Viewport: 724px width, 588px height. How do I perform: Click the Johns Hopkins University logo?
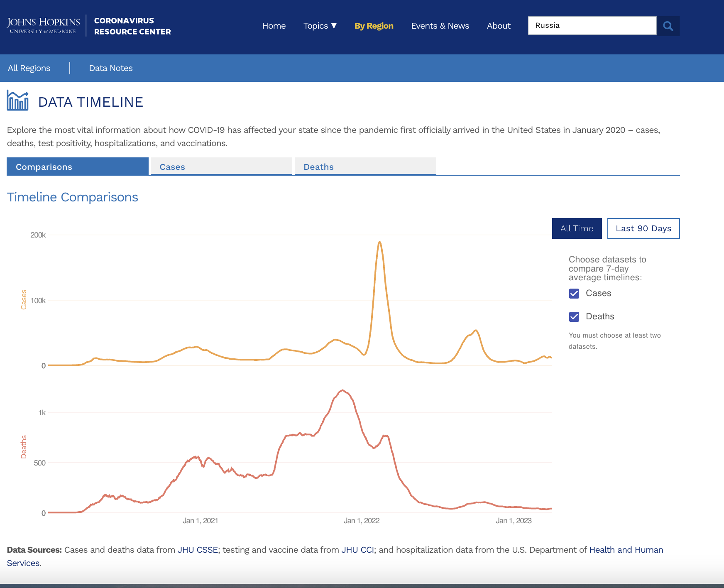click(x=44, y=25)
